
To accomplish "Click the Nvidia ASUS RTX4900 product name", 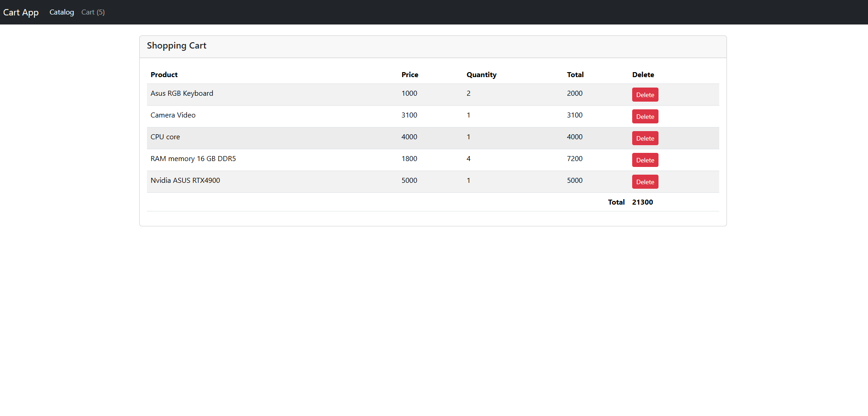I will (x=185, y=181).
